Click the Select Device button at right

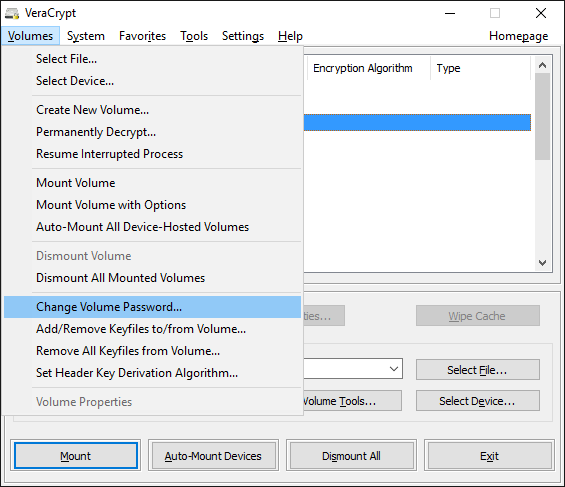[477, 401]
